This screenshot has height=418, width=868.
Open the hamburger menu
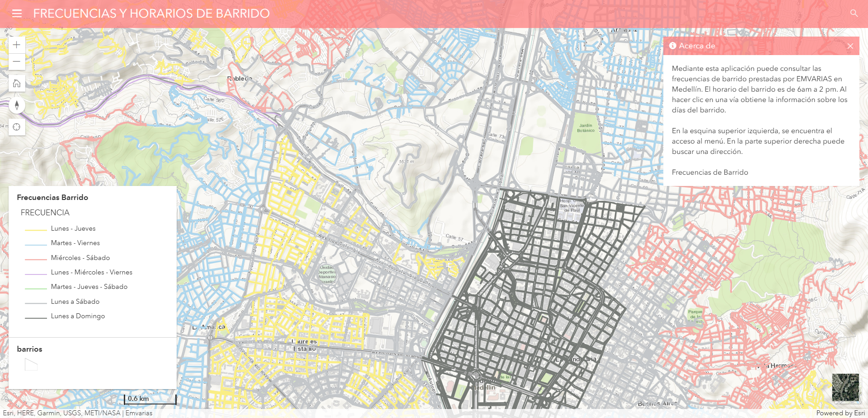(17, 14)
